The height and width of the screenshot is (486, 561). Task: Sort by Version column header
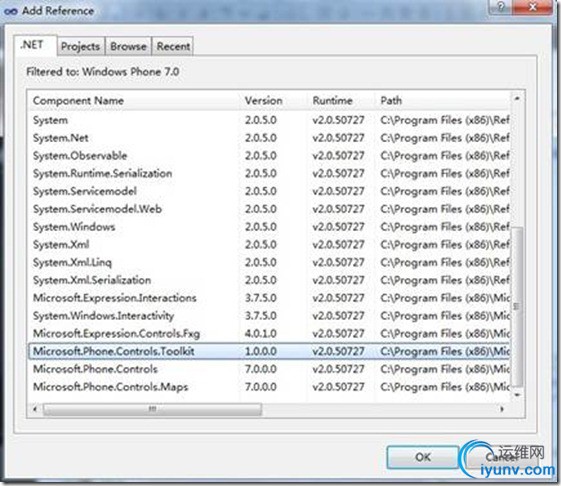point(273,101)
